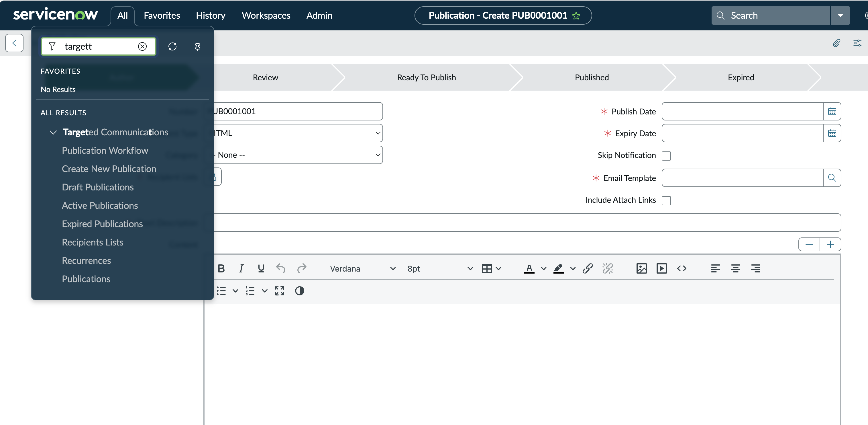
Task: Center align the text
Action: point(736,268)
